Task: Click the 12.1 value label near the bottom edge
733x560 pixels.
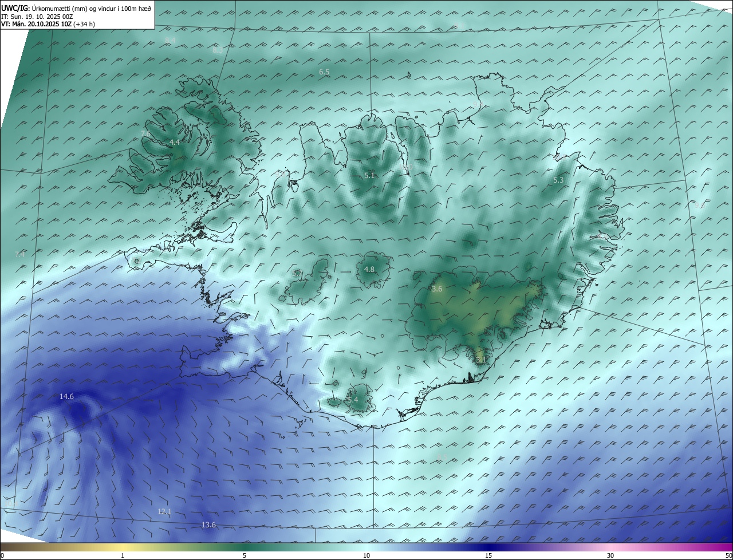Action: click(165, 511)
